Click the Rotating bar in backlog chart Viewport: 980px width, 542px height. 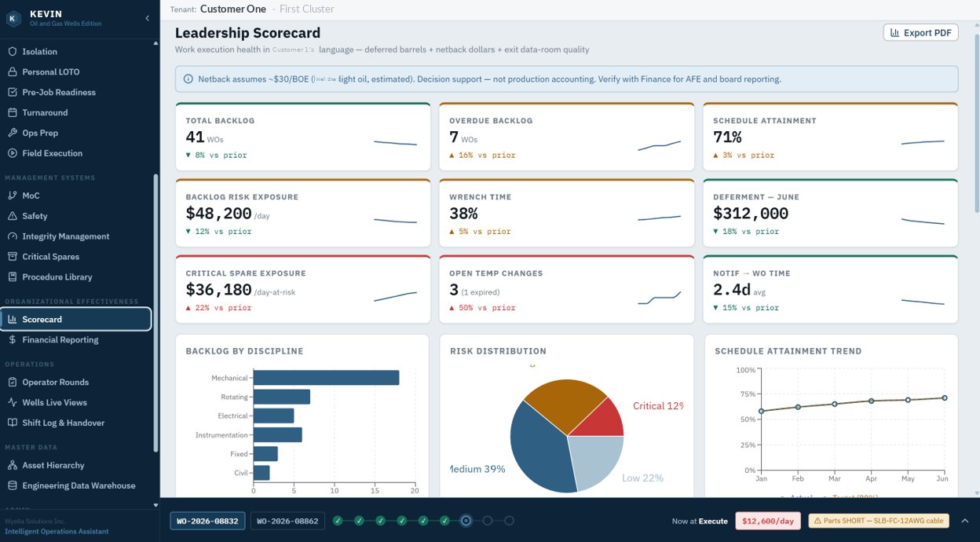click(x=282, y=397)
